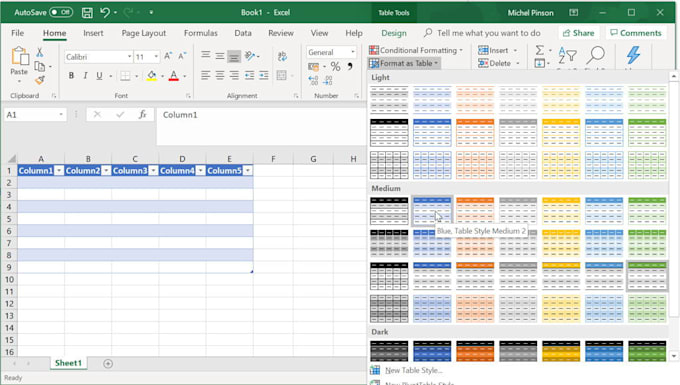Open the Find & Select magnifier icon
The image size is (680, 385).
pyautogui.click(x=596, y=55)
